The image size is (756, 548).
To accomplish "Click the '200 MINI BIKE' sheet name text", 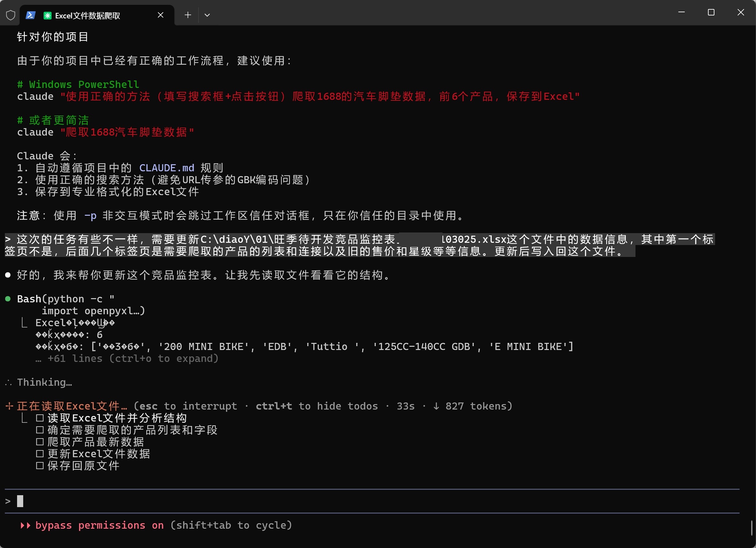I will (204, 347).
